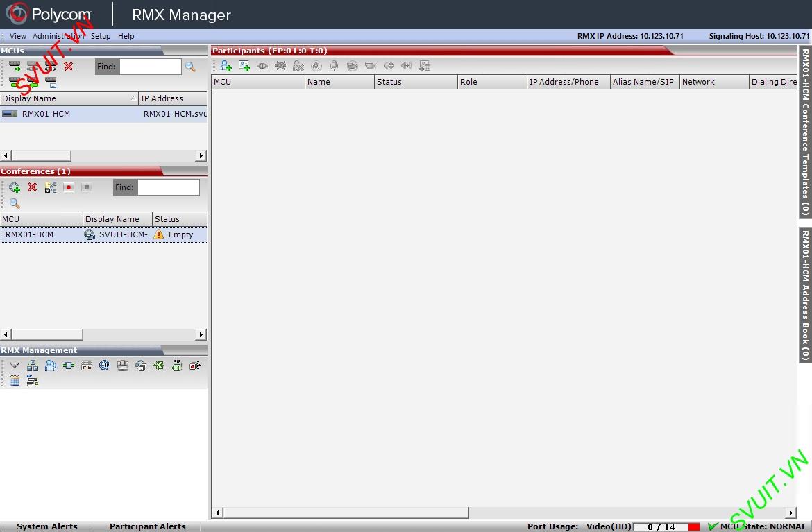This screenshot has width=812, height=532.
Task: Open RMX01-HCM Conference Templates side tab
Action: 805,132
